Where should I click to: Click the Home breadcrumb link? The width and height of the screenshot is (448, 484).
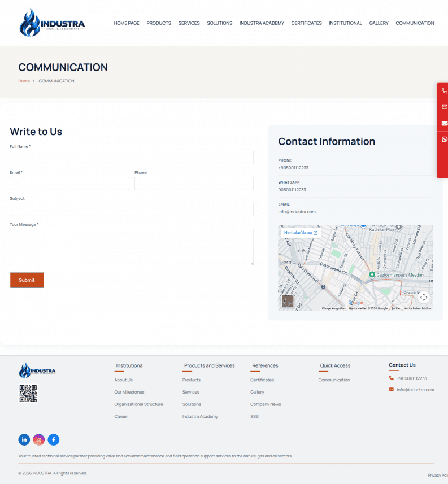pos(24,81)
